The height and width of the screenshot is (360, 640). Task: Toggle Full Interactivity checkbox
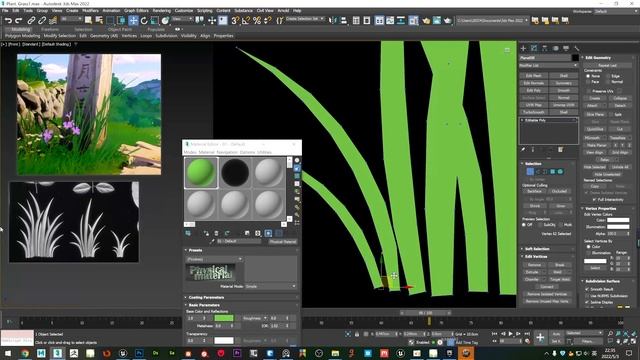coord(594,200)
